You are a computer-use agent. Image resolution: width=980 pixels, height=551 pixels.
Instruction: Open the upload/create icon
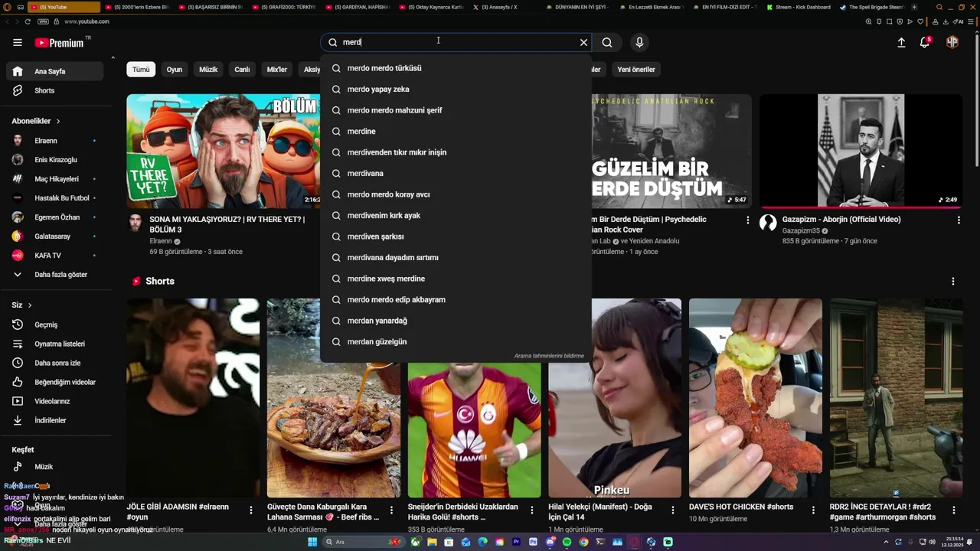tap(901, 43)
